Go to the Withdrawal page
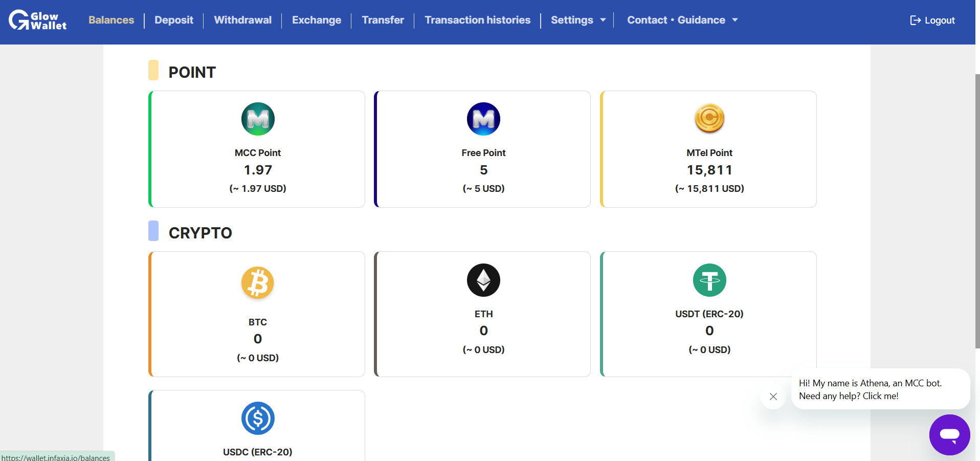Image resolution: width=980 pixels, height=461 pixels. (243, 20)
